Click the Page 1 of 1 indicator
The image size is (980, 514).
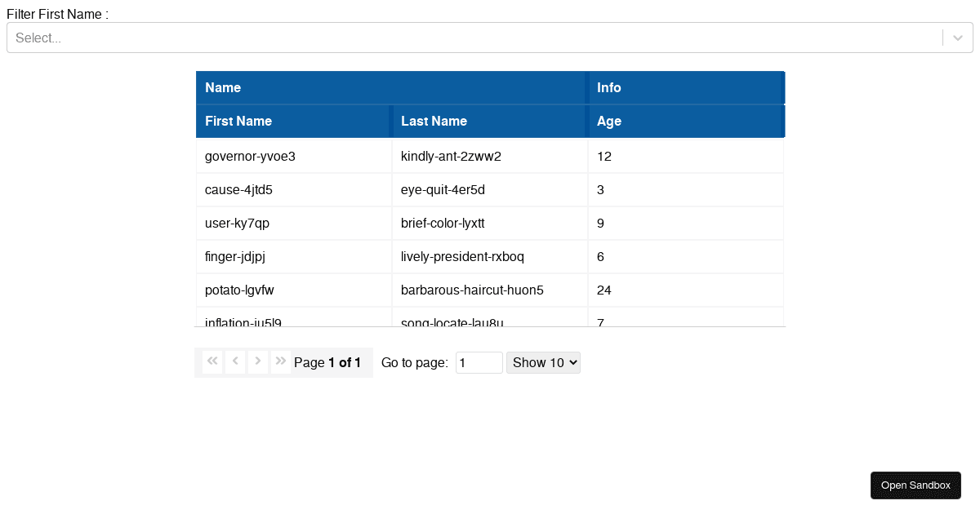coord(329,362)
